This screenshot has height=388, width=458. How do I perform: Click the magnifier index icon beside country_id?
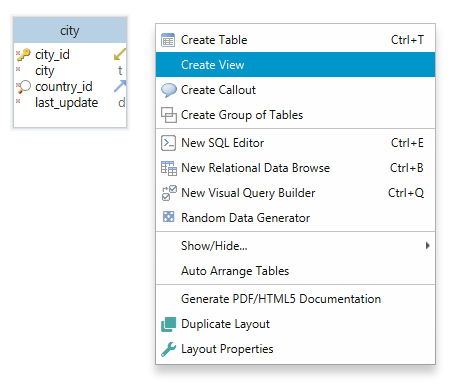coord(24,87)
